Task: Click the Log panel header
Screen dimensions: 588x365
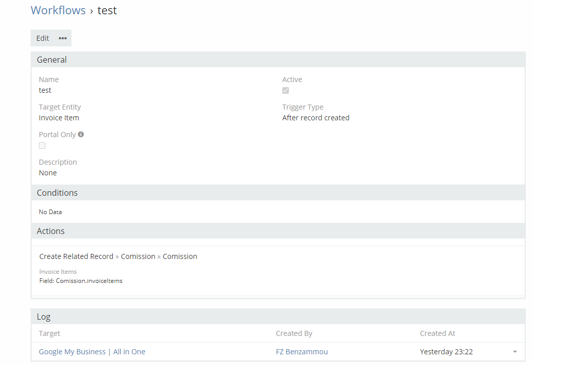Action: [x=43, y=317]
